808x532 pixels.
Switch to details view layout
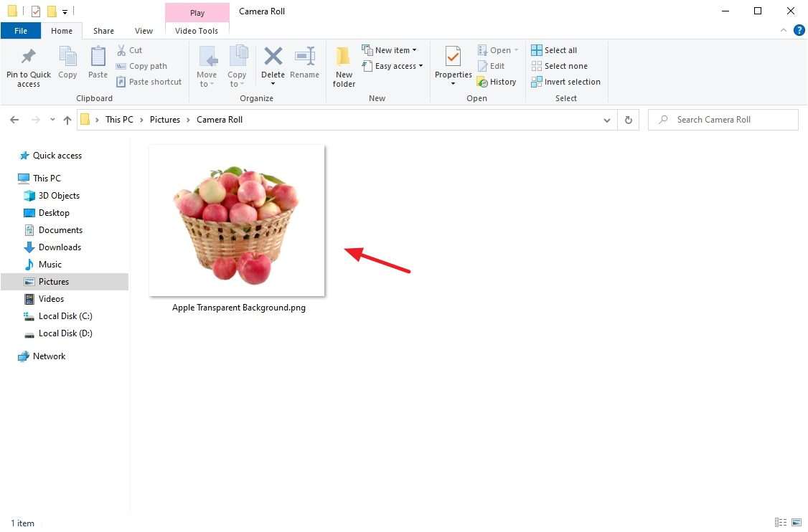click(x=781, y=522)
